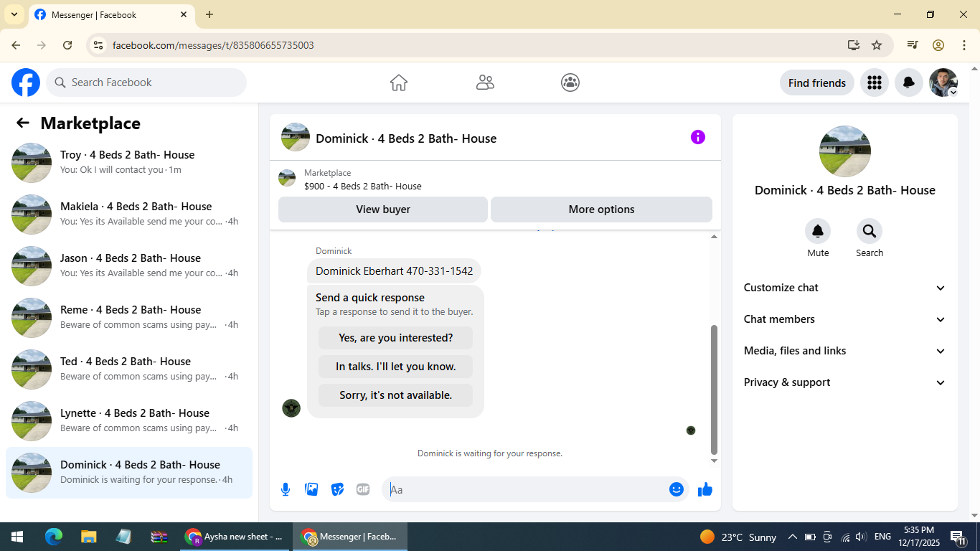Expand Media, files and links section
Screen dimensions: 980x551
(x=845, y=351)
